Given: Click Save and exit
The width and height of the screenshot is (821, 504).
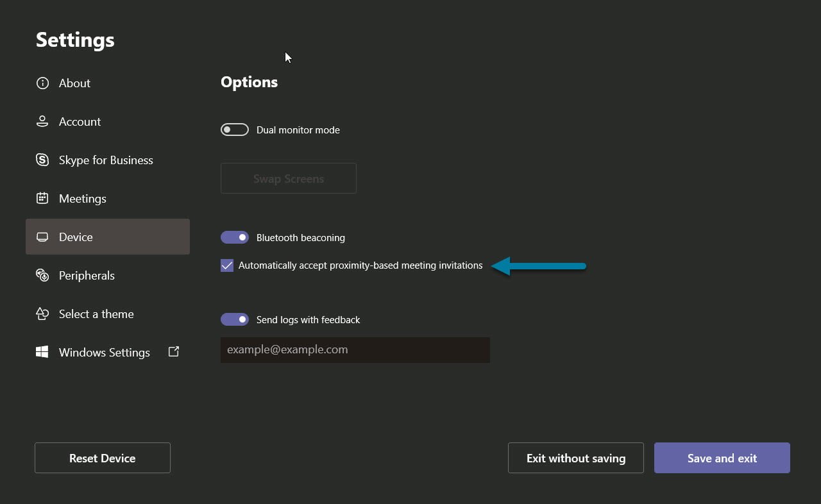Looking at the screenshot, I should point(722,458).
